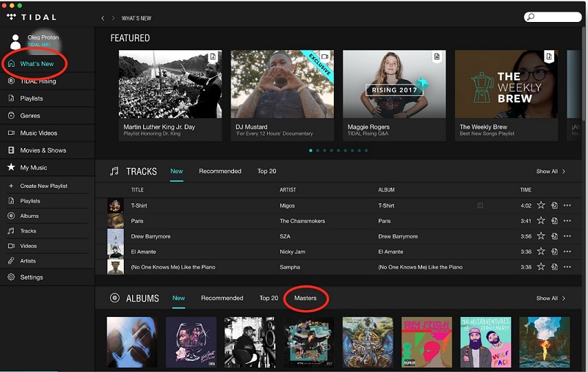Click The Chainsmokers artist name
The width and height of the screenshot is (588, 372).
click(302, 221)
